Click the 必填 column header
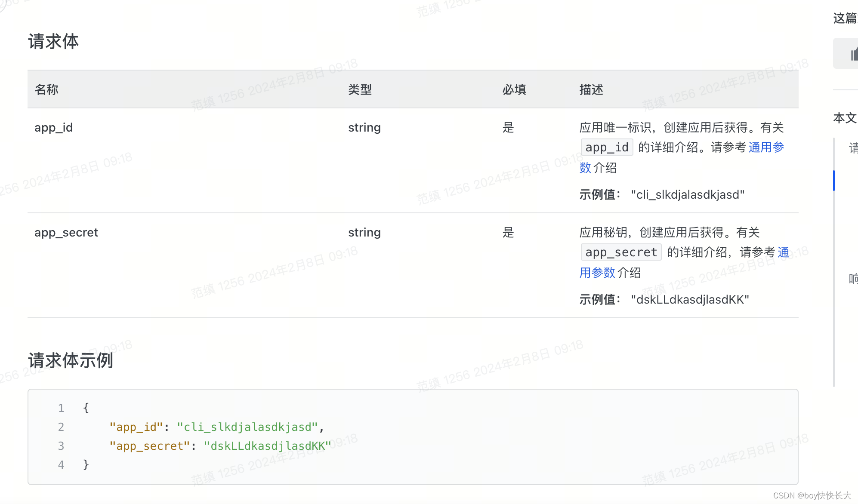This screenshot has height=504, width=858. point(514,89)
